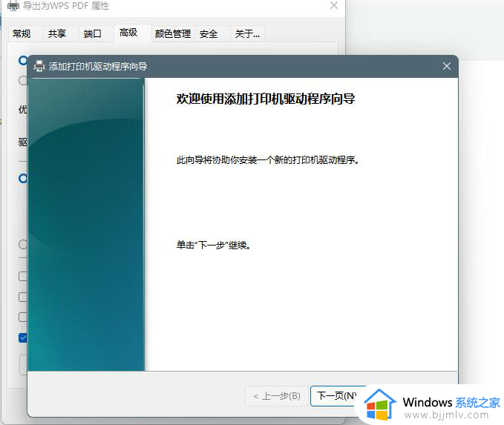Viewport: 504px width, 425px height.
Task: Click the printer icon in wizard title bar
Action: [x=39, y=66]
